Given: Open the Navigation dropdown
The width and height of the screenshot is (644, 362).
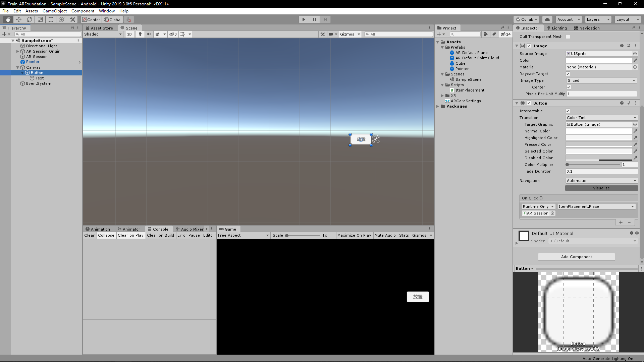Looking at the screenshot, I should click(601, 181).
